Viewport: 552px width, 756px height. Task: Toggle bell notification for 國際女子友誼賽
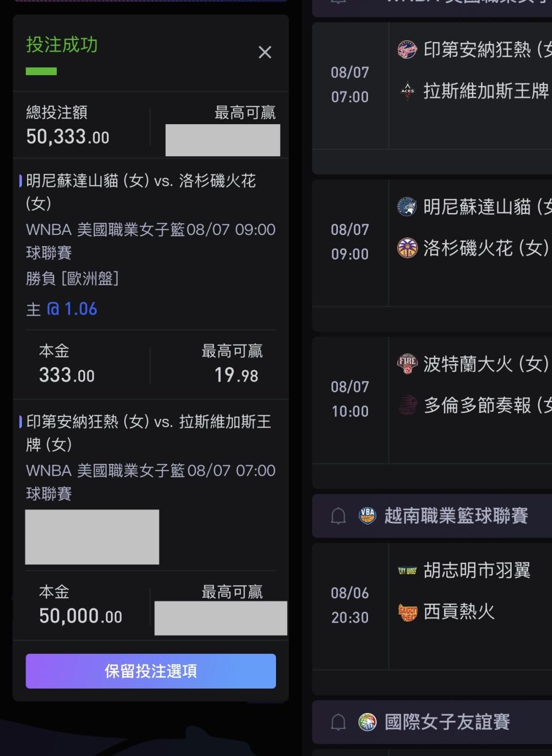pos(338,722)
